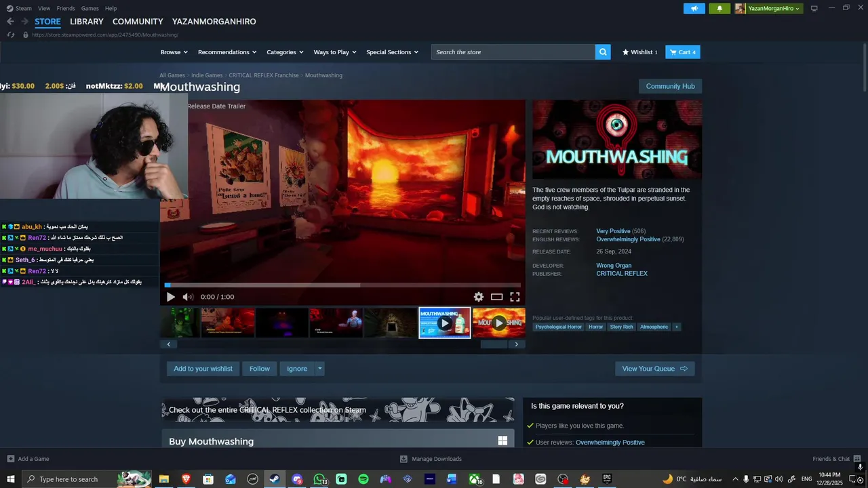Expand the Categories menu
Image resolution: width=868 pixels, height=488 pixels.
[285, 52]
